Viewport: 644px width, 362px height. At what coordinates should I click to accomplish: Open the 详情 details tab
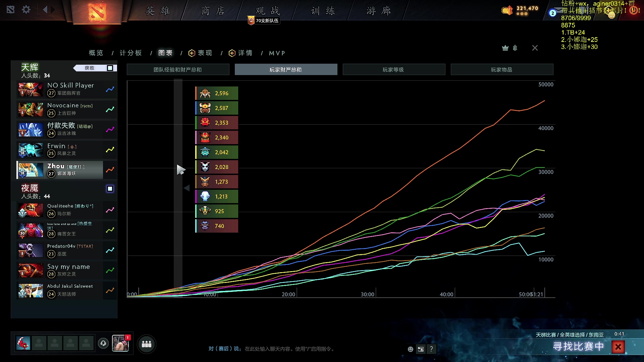(241, 53)
